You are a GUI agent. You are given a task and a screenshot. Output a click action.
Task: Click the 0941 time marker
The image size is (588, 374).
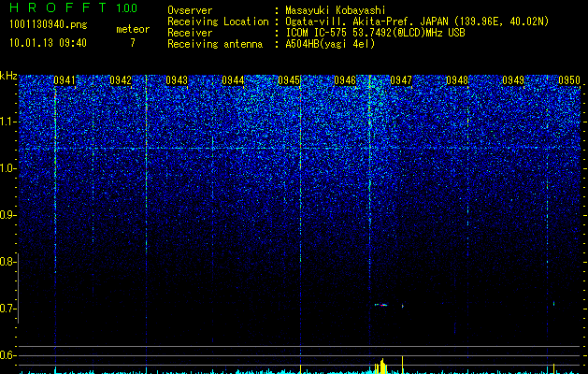point(65,80)
